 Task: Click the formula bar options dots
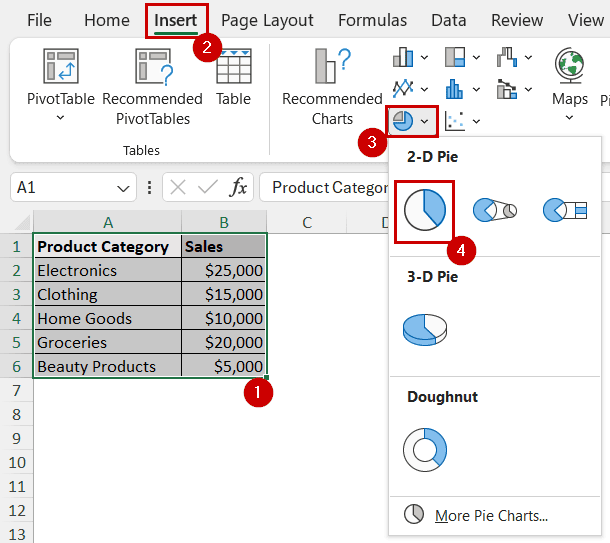(x=149, y=187)
